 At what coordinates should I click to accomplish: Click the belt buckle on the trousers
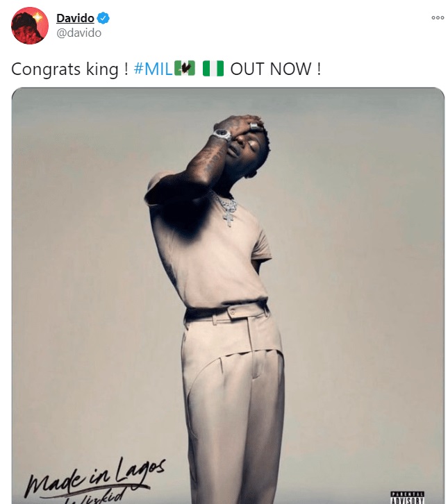tap(233, 311)
